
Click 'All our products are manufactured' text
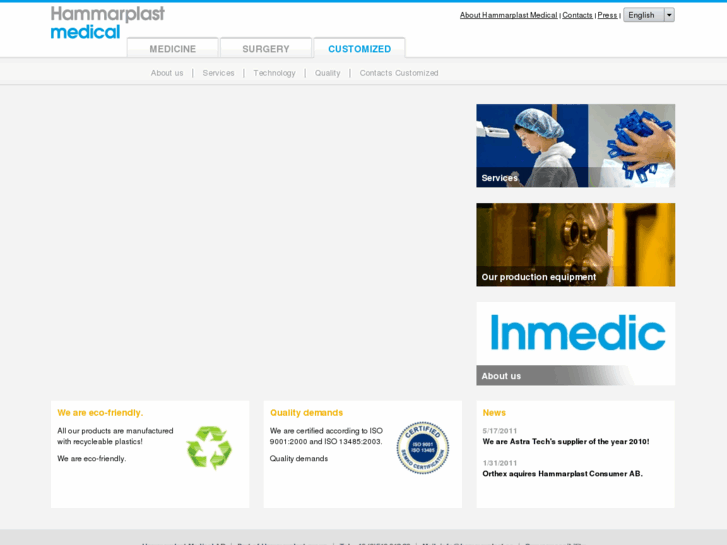[115, 431]
